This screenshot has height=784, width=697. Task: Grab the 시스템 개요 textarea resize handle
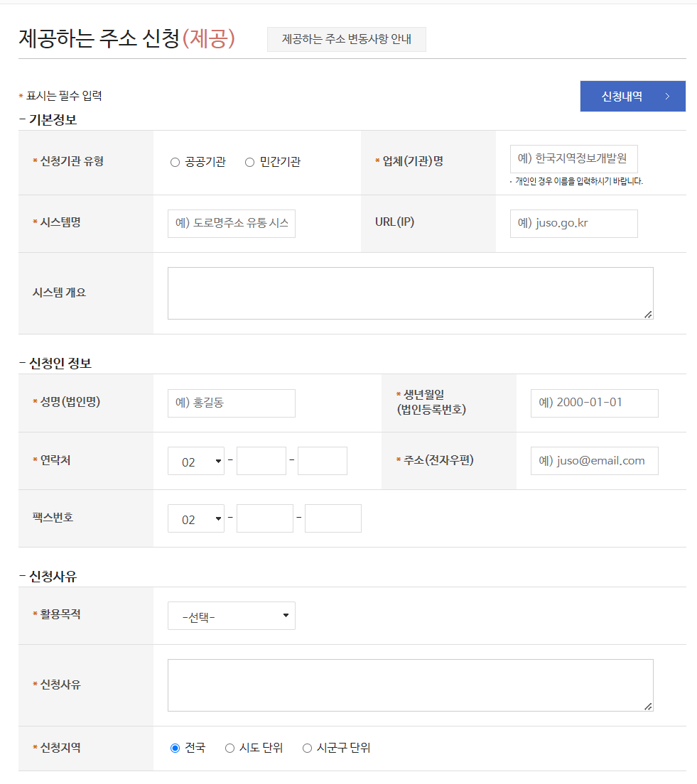point(649,315)
